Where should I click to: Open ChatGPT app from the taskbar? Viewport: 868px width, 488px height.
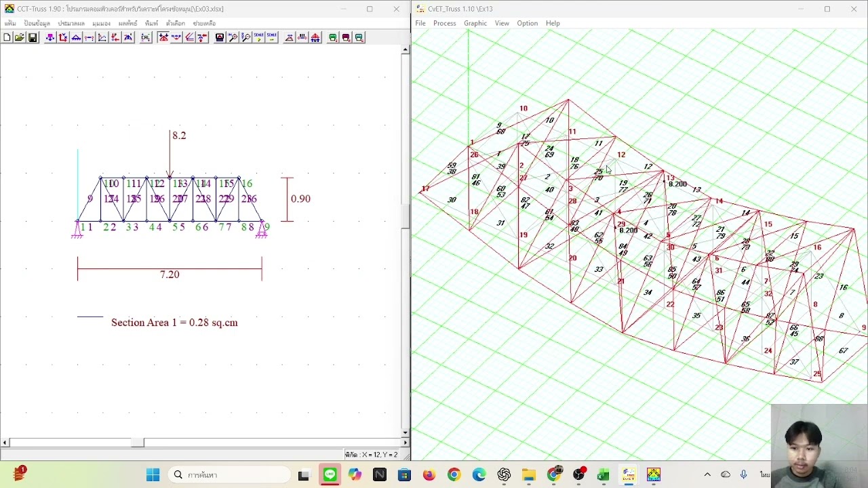[504, 475]
